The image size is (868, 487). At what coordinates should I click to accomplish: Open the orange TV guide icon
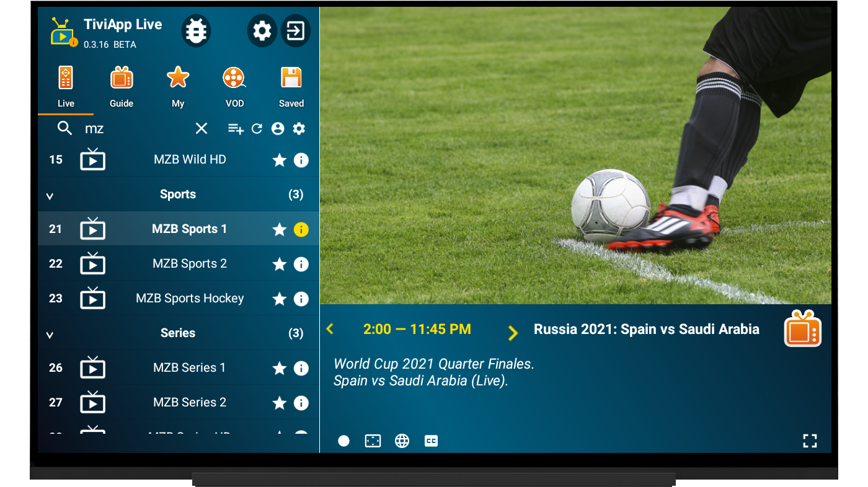click(x=803, y=328)
